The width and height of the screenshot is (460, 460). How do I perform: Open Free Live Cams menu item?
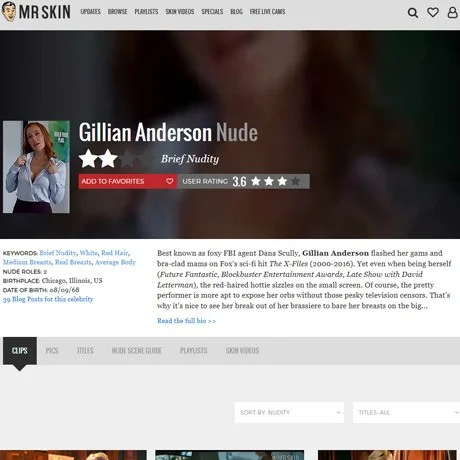pos(267,12)
